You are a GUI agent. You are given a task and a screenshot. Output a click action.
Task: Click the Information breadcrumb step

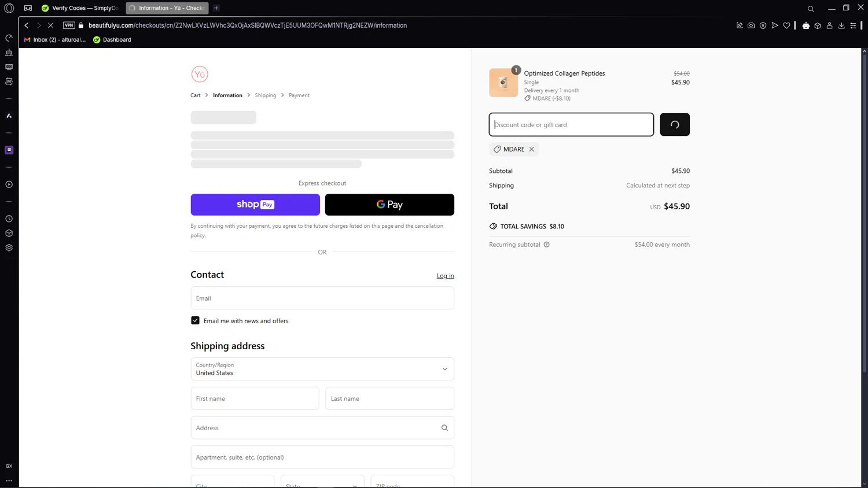pyautogui.click(x=227, y=95)
